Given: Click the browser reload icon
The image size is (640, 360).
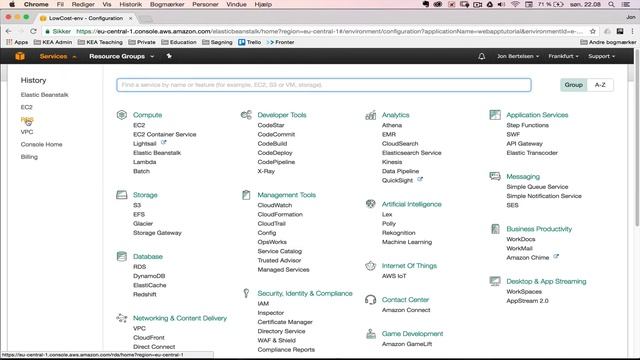Looking at the screenshot, I should 33,31.
